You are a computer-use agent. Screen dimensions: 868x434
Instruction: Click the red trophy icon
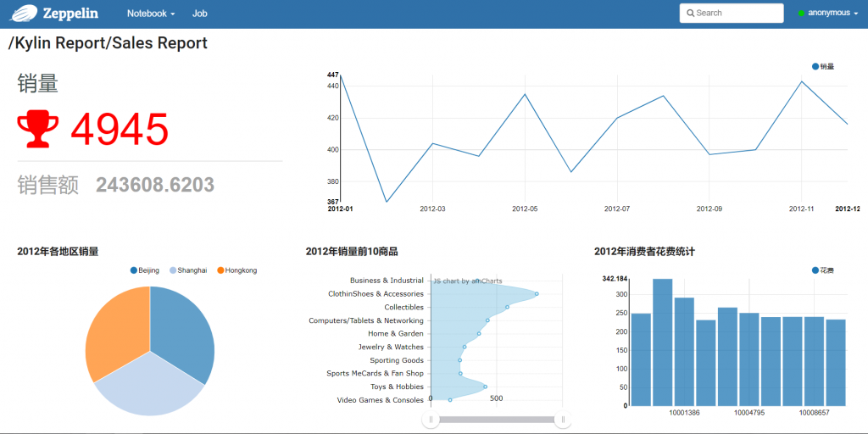tap(38, 129)
